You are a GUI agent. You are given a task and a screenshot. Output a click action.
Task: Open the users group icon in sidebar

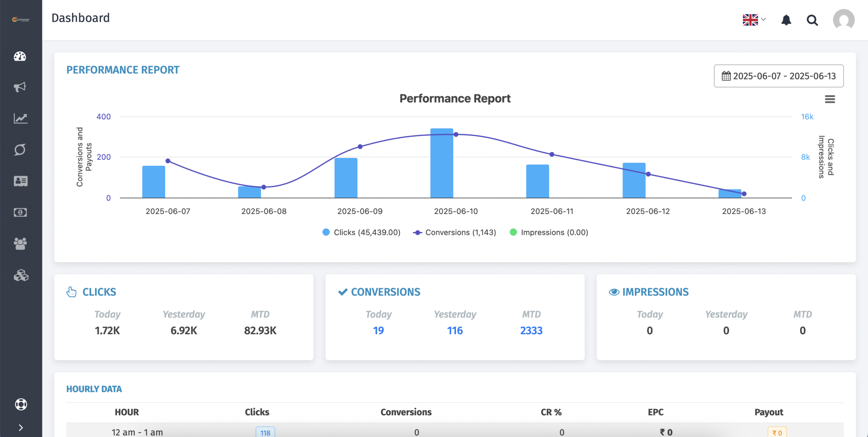pos(20,244)
